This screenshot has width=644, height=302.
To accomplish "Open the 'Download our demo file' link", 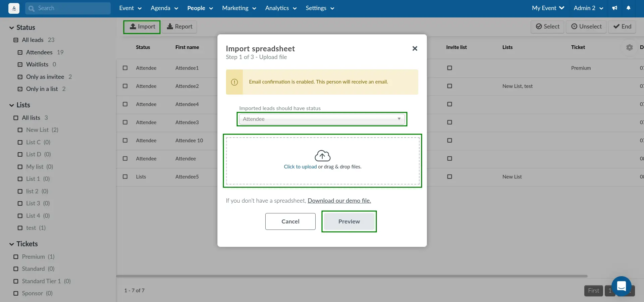I will pyautogui.click(x=339, y=201).
